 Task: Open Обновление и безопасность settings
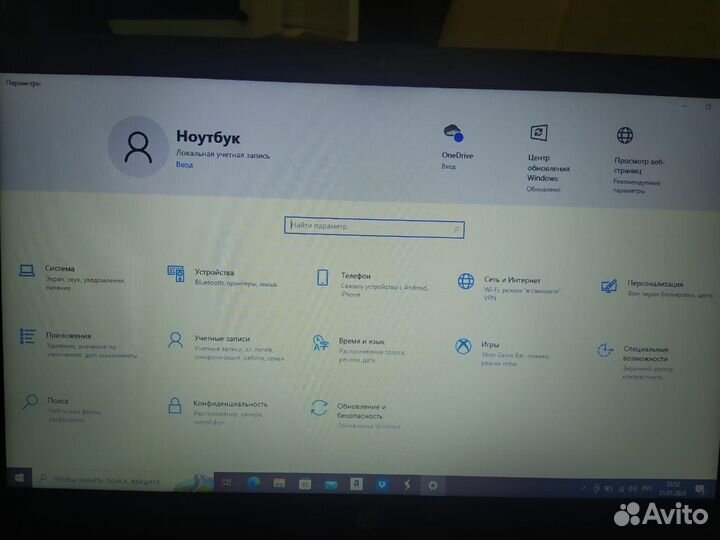[355, 415]
